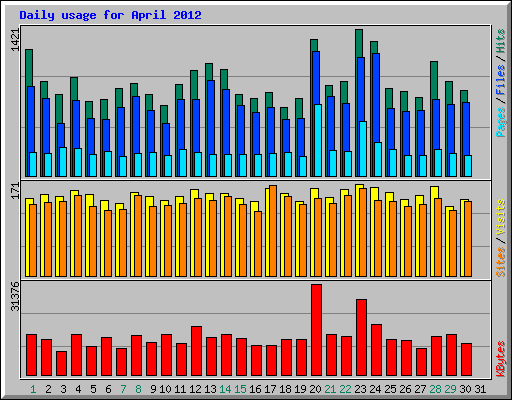Viewport: 512px width, 400px height.
Task: Click the red KBytes bar above day 23
Action: [x=362, y=338]
